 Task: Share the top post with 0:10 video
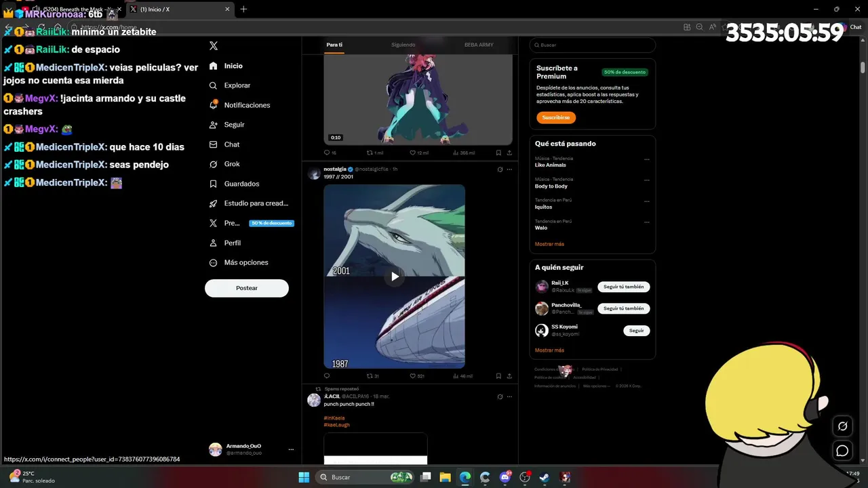(x=509, y=153)
